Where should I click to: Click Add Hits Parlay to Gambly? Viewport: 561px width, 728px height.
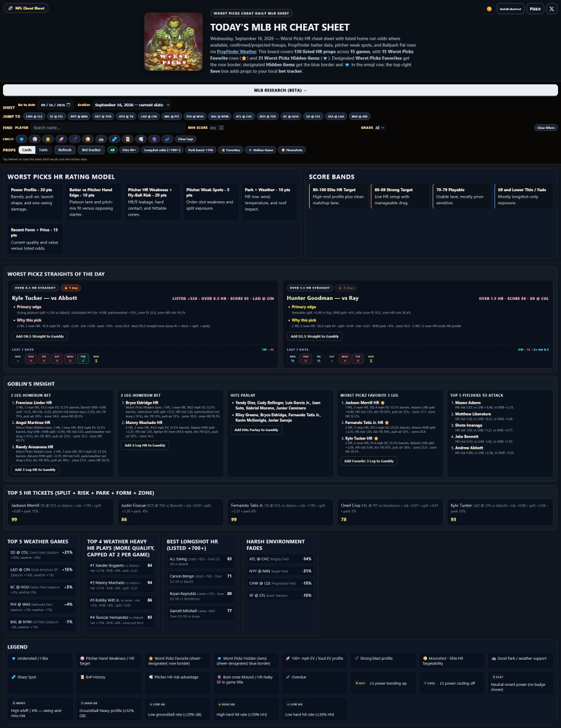[256, 430]
